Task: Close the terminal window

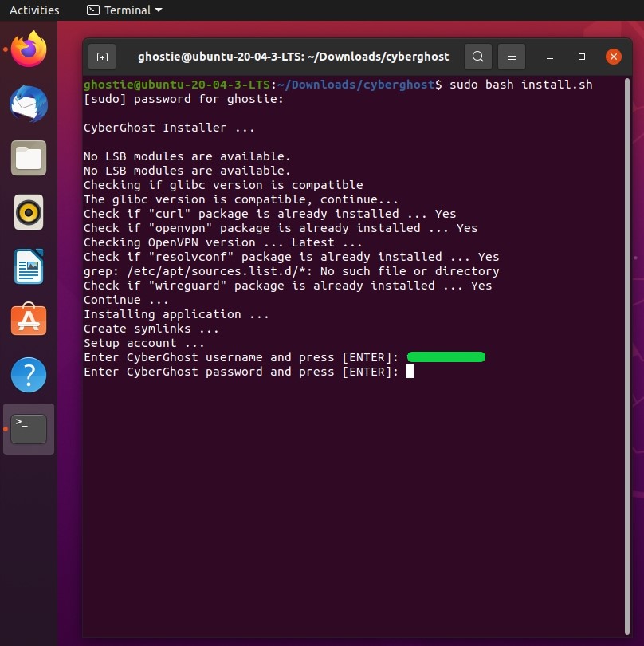Action: click(613, 57)
